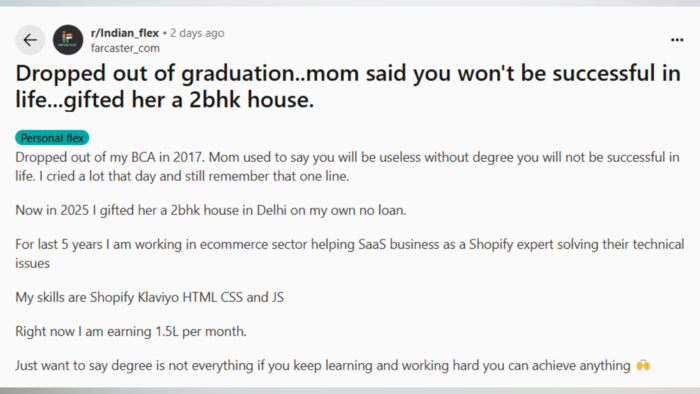Screen dimensions: 700x394
Task: Select the paragraph starting 'For last 5 years'
Action: 350,253
